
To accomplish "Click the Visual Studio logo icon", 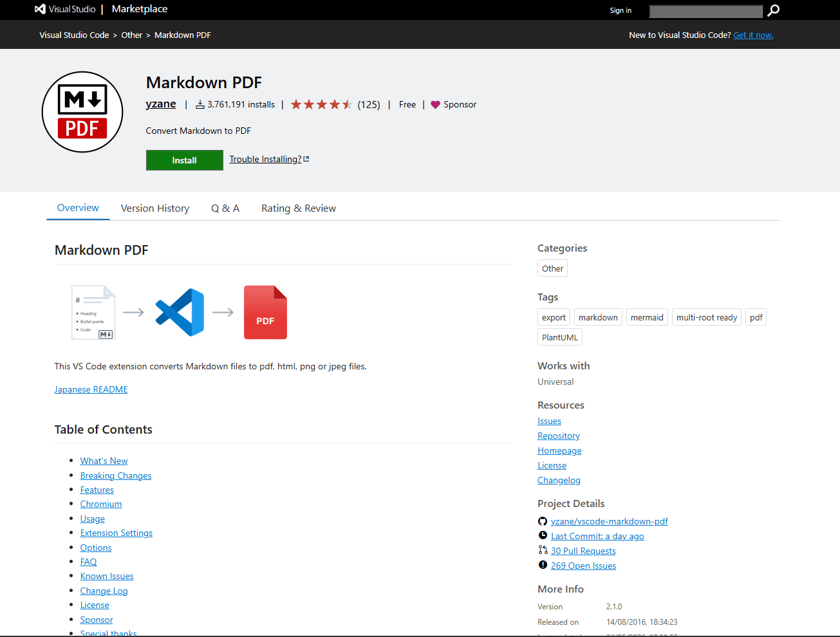I will tap(40, 9).
